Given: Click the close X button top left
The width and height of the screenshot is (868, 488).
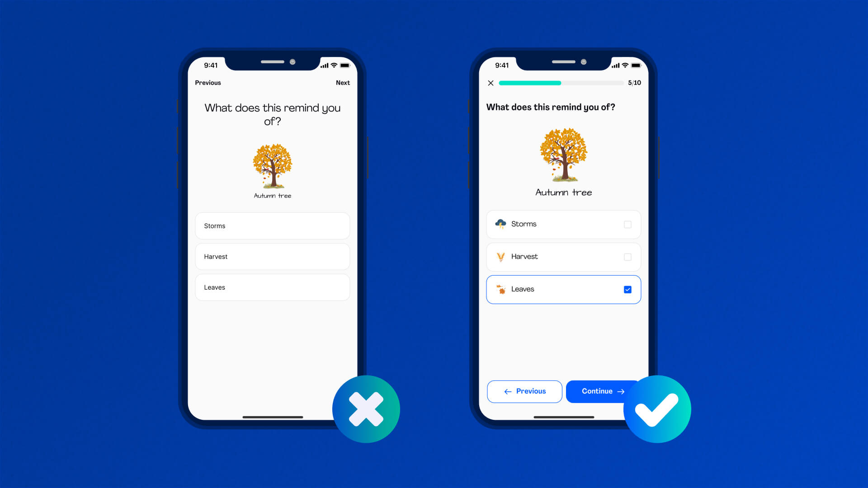Looking at the screenshot, I should click(x=491, y=83).
